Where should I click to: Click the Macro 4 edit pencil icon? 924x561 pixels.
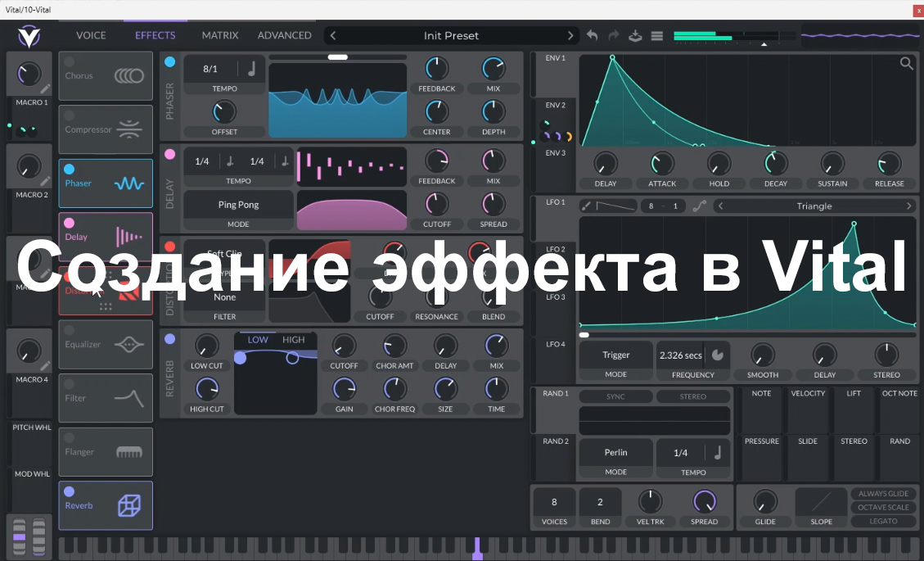click(x=45, y=366)
